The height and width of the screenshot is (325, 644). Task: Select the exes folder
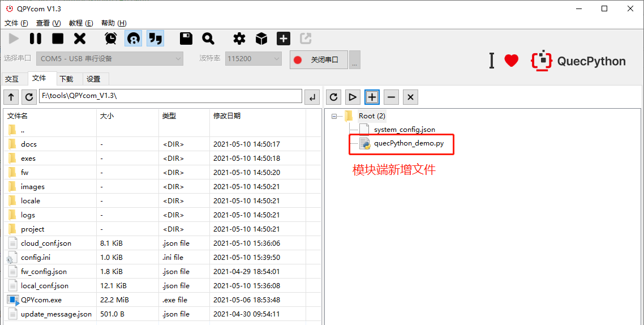coord(162,158)
